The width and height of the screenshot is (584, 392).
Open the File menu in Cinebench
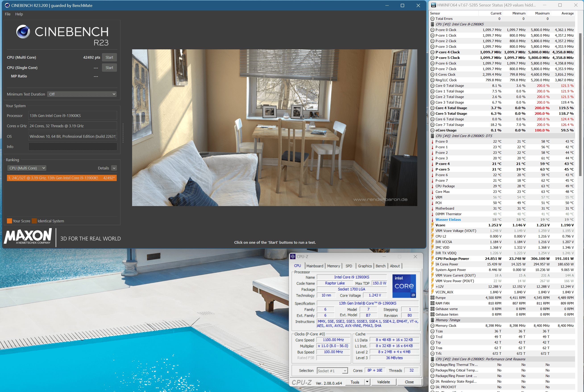tap(8, 14)
